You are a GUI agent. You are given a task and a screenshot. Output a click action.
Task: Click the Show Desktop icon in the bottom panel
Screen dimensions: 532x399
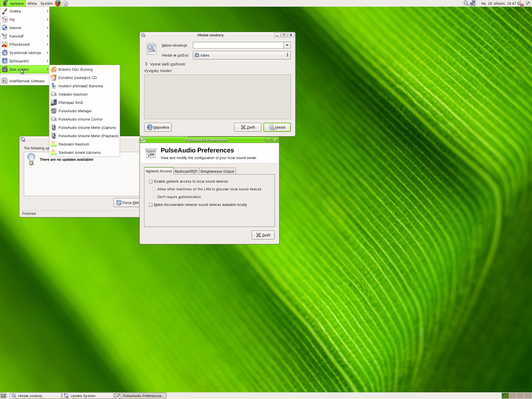click(3, 396)
